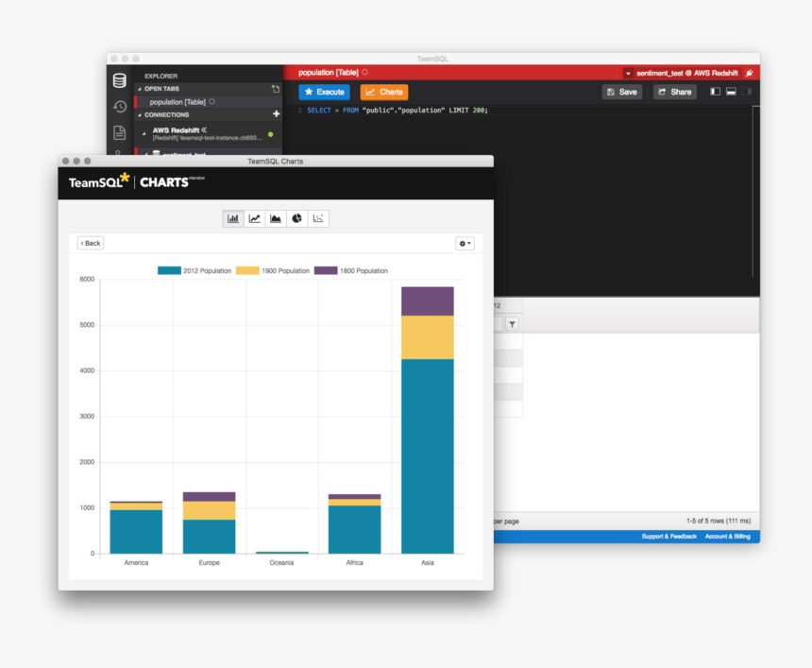Viewport: 812px width, 668px height.
Task: Click the double chevron beside AWS Redshift
Action: point(204,129)
